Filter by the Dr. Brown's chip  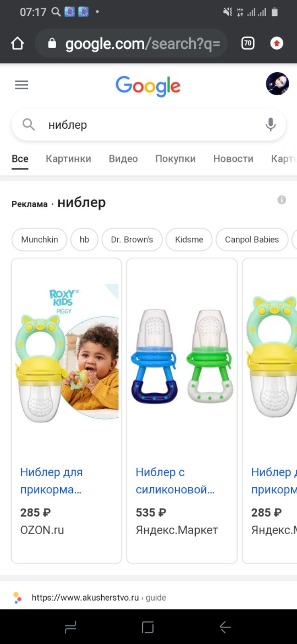point(132,240)
